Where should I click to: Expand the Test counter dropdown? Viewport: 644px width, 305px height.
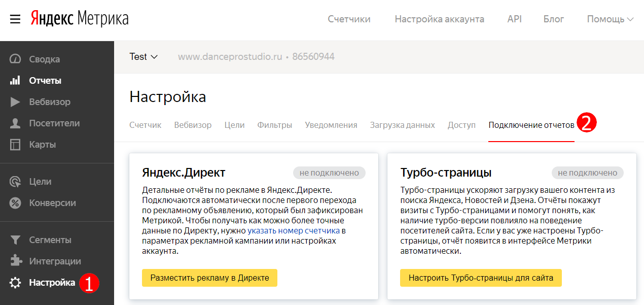144,56
